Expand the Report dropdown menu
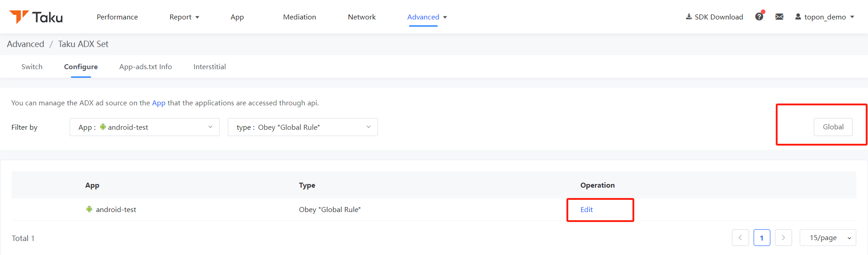Image resolution: width=868 pixels, height=255 pixels. click(x=184, y=17)
